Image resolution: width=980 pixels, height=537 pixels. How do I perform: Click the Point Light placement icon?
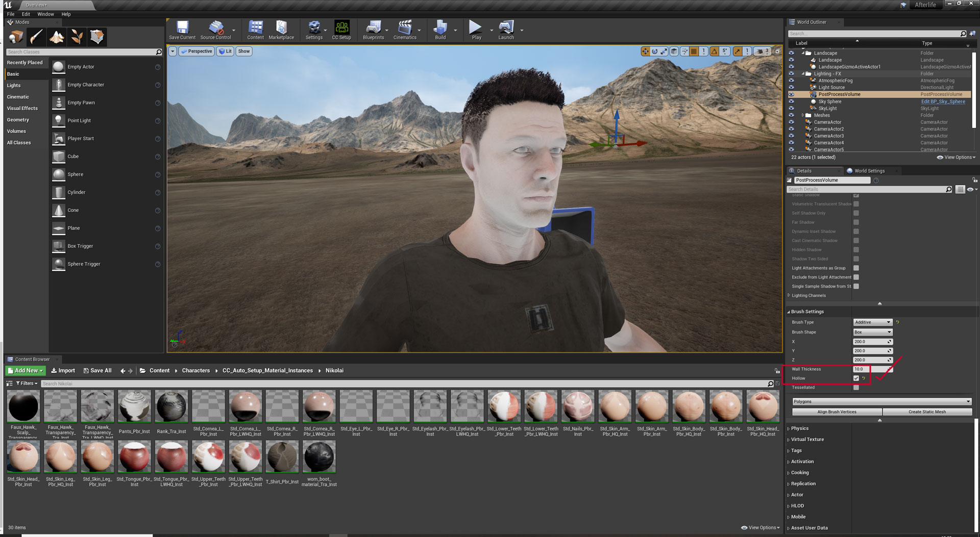[59, 120]
